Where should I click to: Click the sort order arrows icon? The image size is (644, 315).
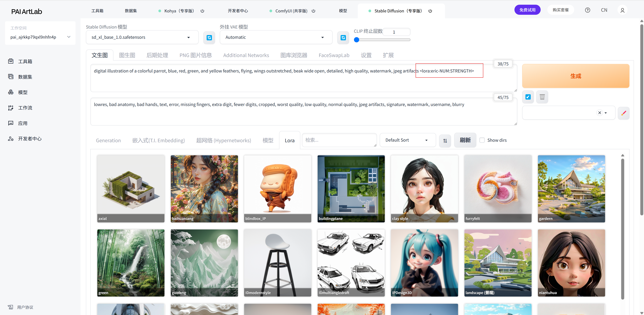point(445,141)
